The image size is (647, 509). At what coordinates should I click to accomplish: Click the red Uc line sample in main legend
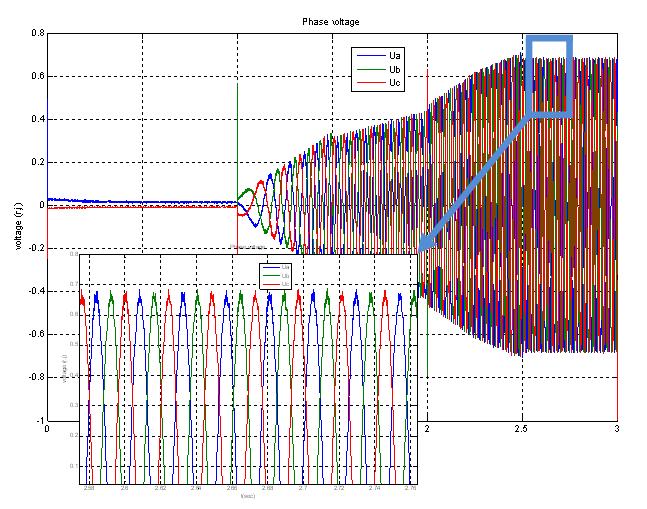371,83
